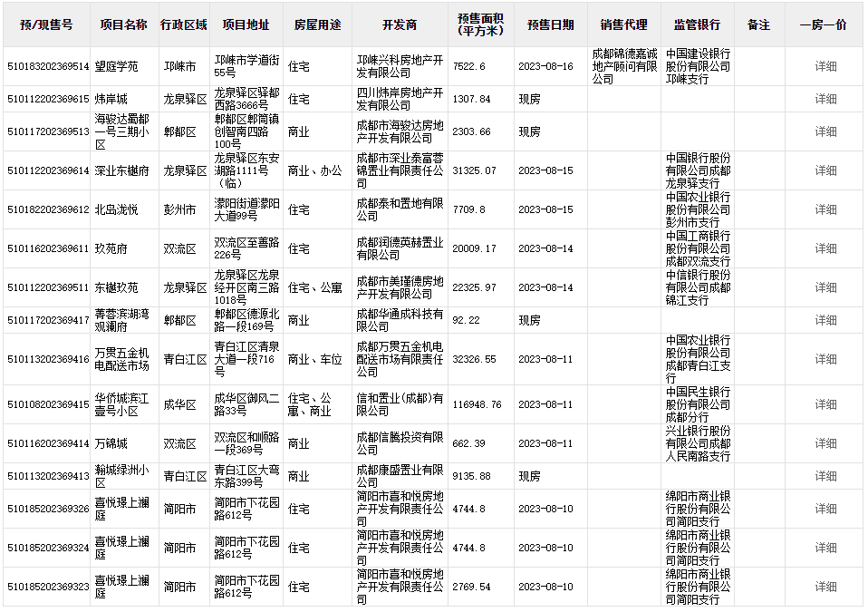The image size is (868, 612).
Task: Click 详细 for 海骏达蜀都一号三期小区
Action: pos(825,131)
